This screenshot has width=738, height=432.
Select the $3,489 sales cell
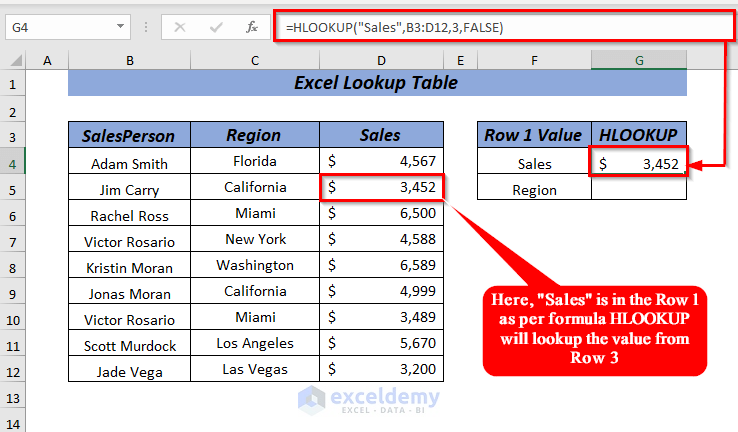tap(381, 317)
